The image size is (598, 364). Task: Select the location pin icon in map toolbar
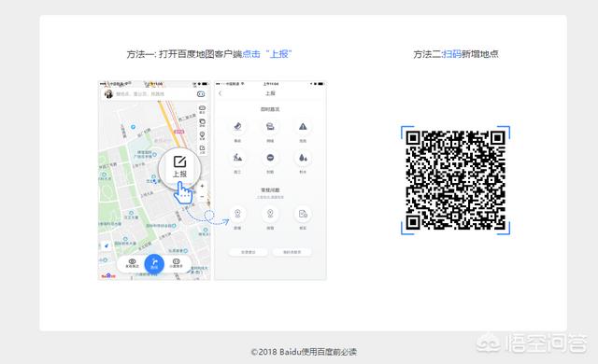pos(202,135)
